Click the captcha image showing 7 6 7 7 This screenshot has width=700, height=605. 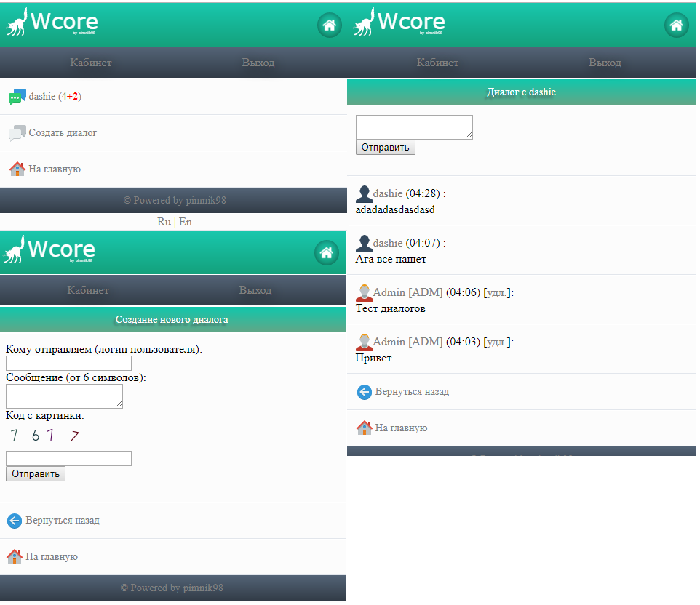[x=44, y=436]
